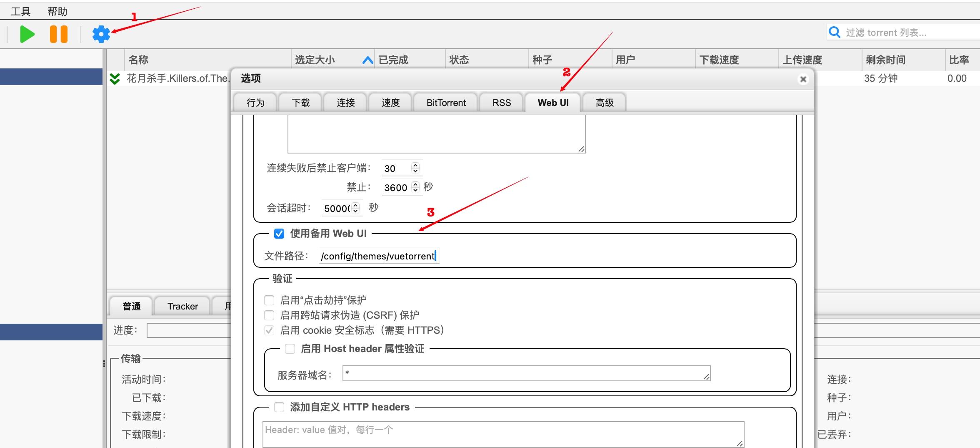Viewport: 980px width, 448px height.
Task: Sort by the 已完成 column header
Action: point(410,60)
